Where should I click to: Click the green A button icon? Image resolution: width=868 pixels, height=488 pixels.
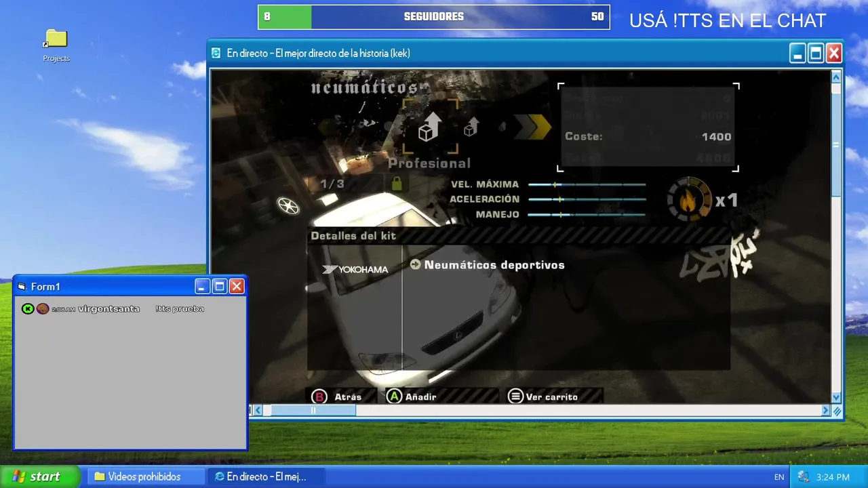point(394,396)
